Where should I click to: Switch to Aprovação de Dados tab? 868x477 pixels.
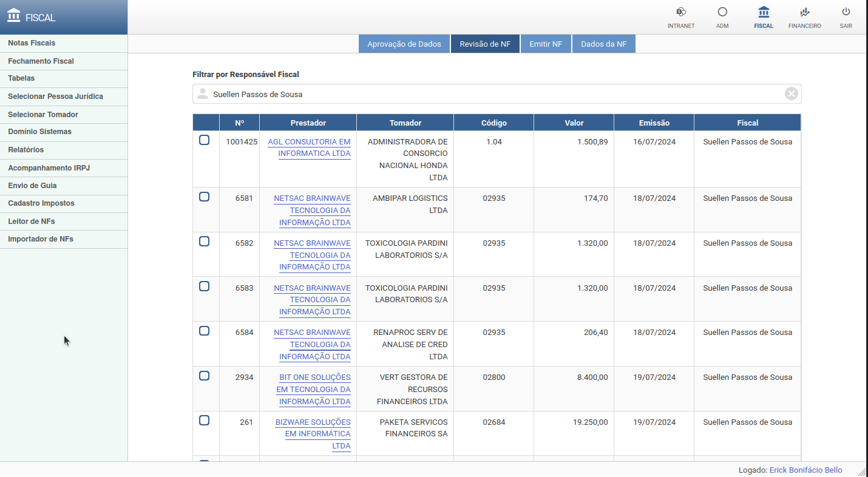[x=404, y=44]
